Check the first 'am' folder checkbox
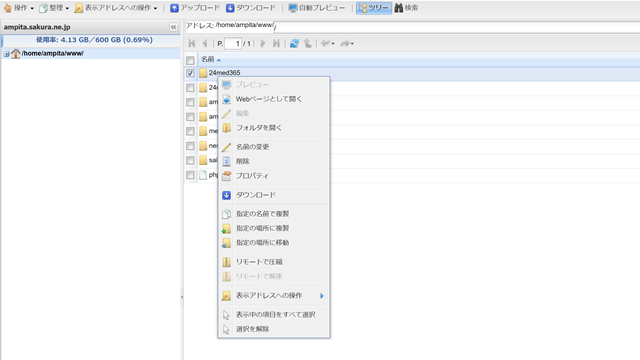Screen dimensions: 640x360 point(190,102)
